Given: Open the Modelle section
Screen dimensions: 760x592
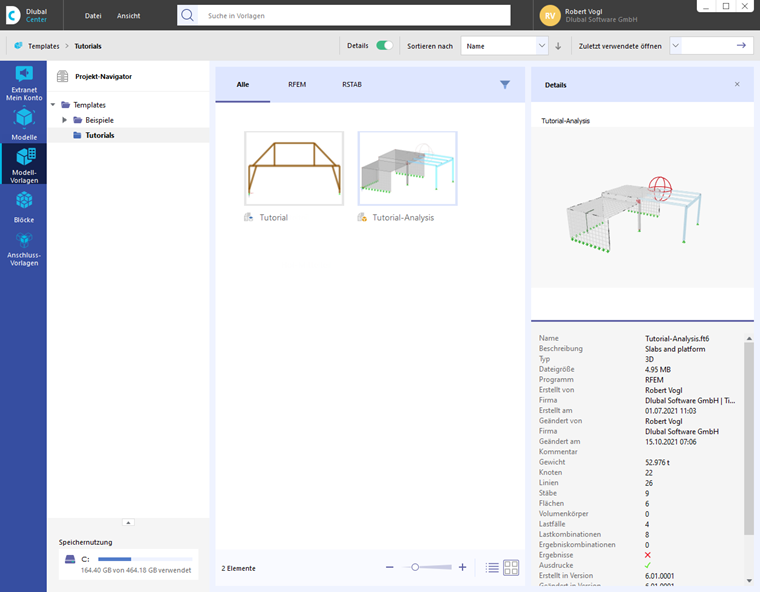Looking at the screenshot, I should click(24, 125).
